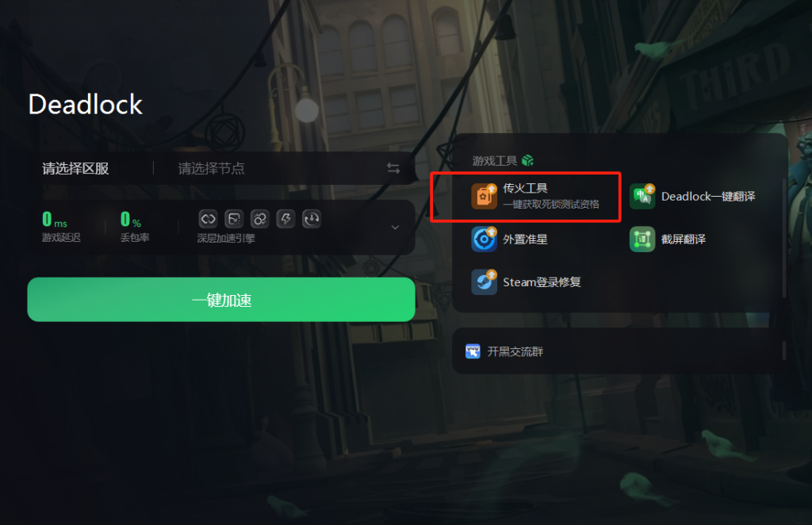Click the 开黑交流群 link text
Viewport: 812px width, 525px height.
tap(515, 351)
